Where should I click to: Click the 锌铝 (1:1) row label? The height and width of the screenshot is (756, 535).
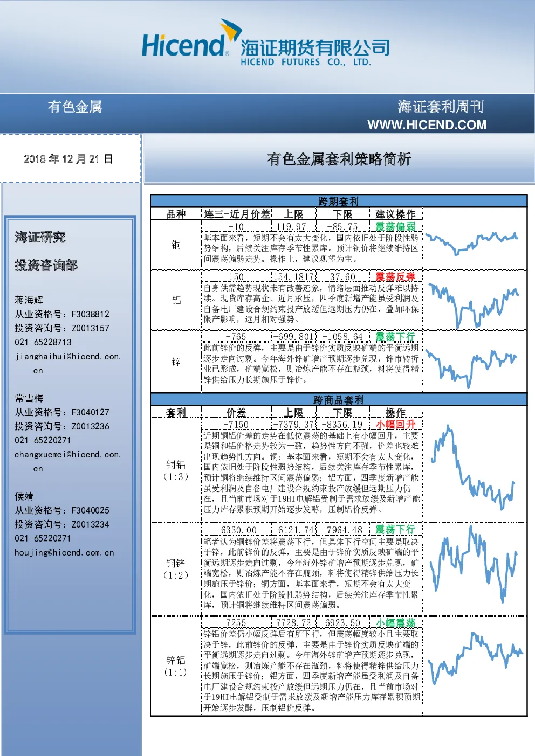pos(176,666)
